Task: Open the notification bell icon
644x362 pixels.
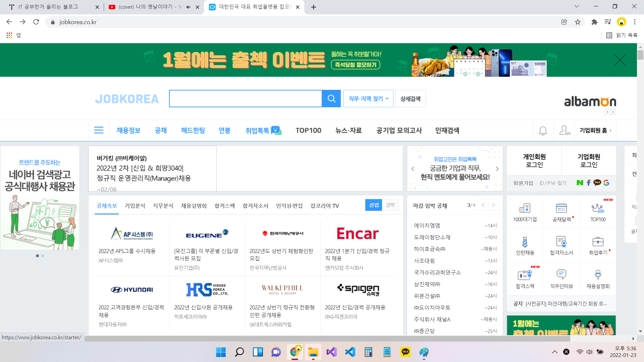Action: tap(543, 130)
